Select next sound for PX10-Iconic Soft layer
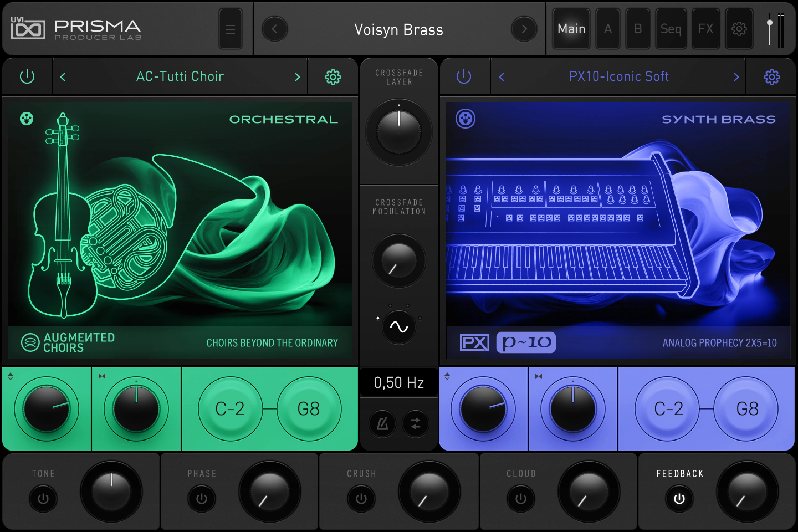 tap(736, 77)
